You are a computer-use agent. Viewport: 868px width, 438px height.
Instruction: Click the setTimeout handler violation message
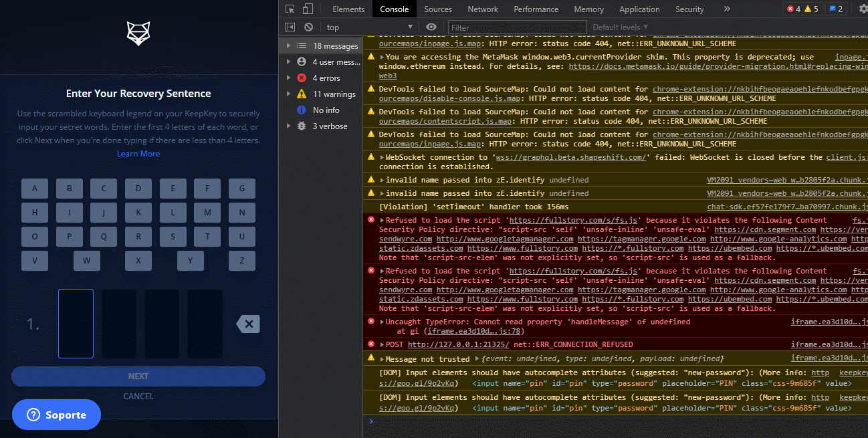(474, 207)
